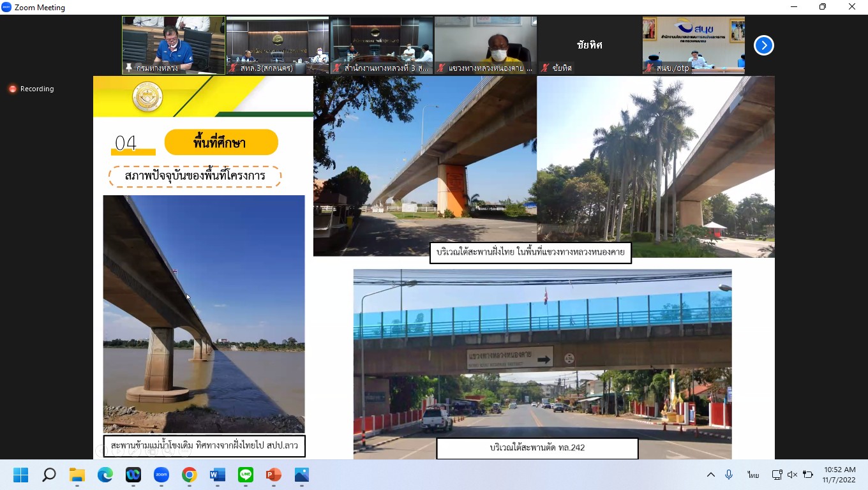
Task: Open the Photos app from the taskbar
Action: pos(301,475)
